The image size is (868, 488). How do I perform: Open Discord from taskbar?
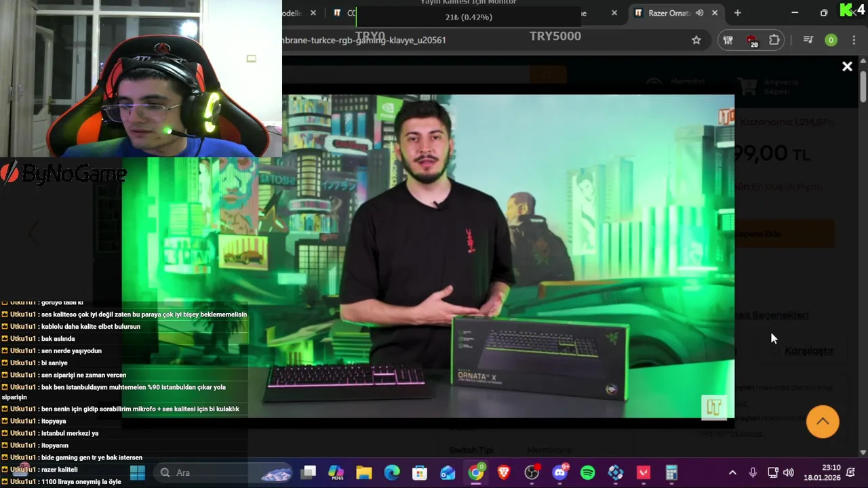(x=559, y=472)
